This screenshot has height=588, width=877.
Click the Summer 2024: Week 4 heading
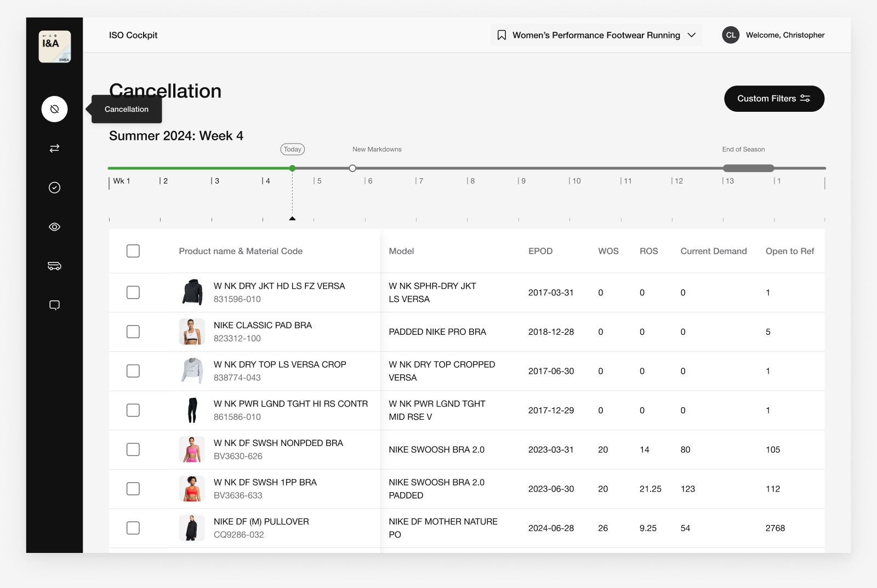pos(176,136)
